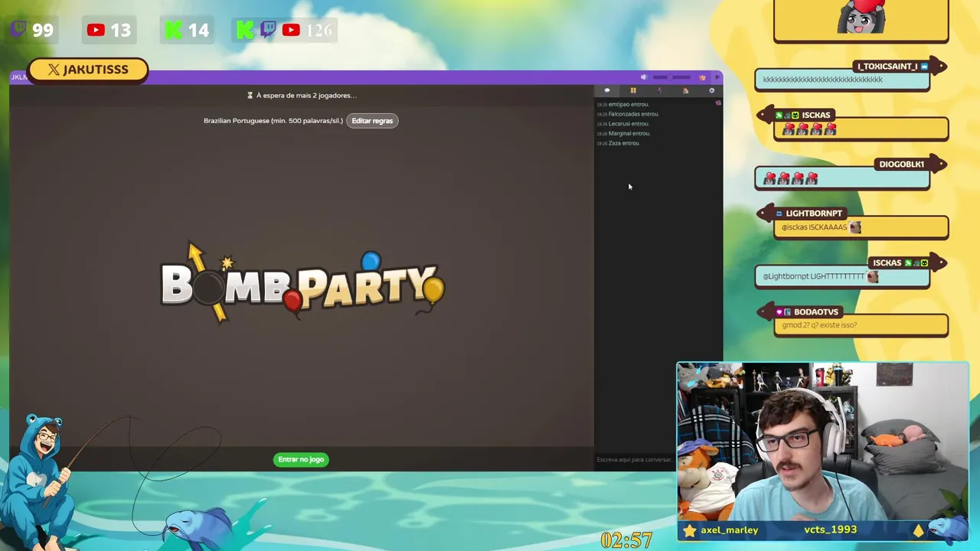Image resolution: width=980 pixels, height=551 pixels.
Task: Click the Twitch viewer counter 99
Action: pos(32,30)
